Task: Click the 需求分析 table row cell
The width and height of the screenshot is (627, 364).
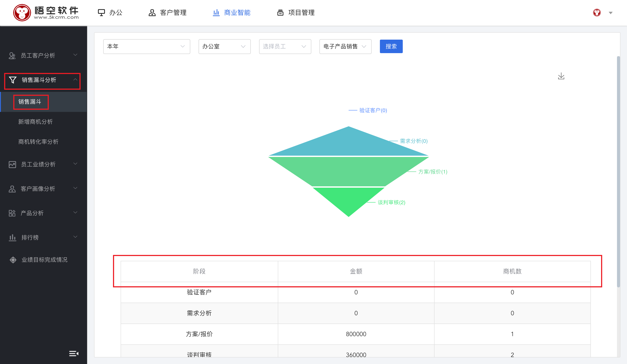Action: (x=199, y=313)
